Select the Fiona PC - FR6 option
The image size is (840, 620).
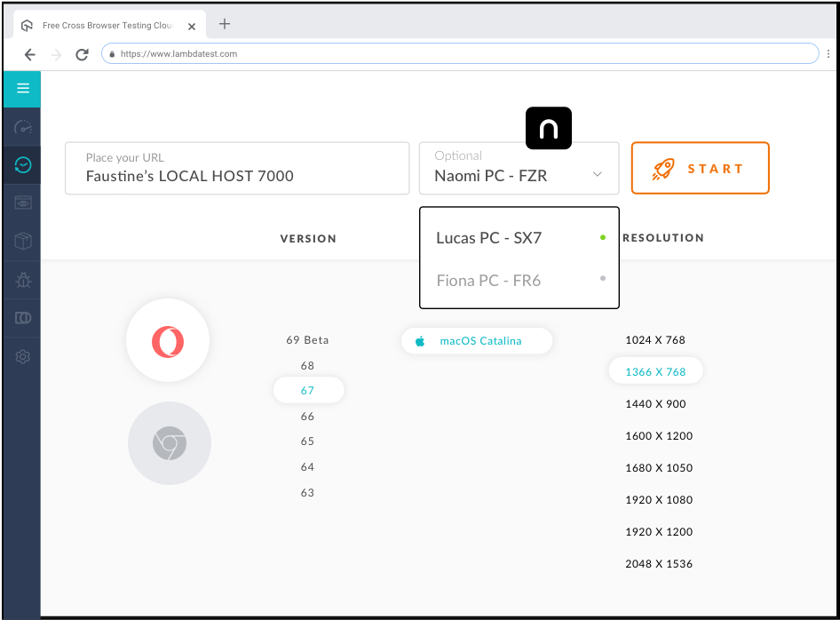tap(488, 280)
